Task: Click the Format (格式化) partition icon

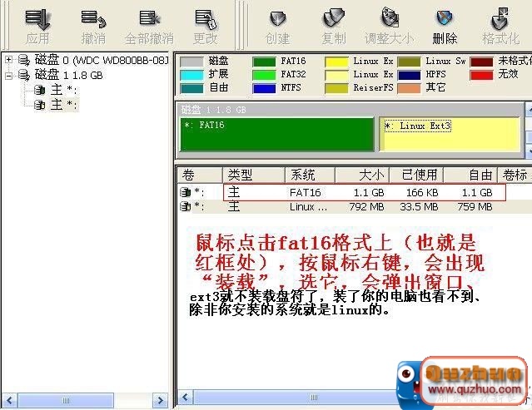Action: click(500, 18)
